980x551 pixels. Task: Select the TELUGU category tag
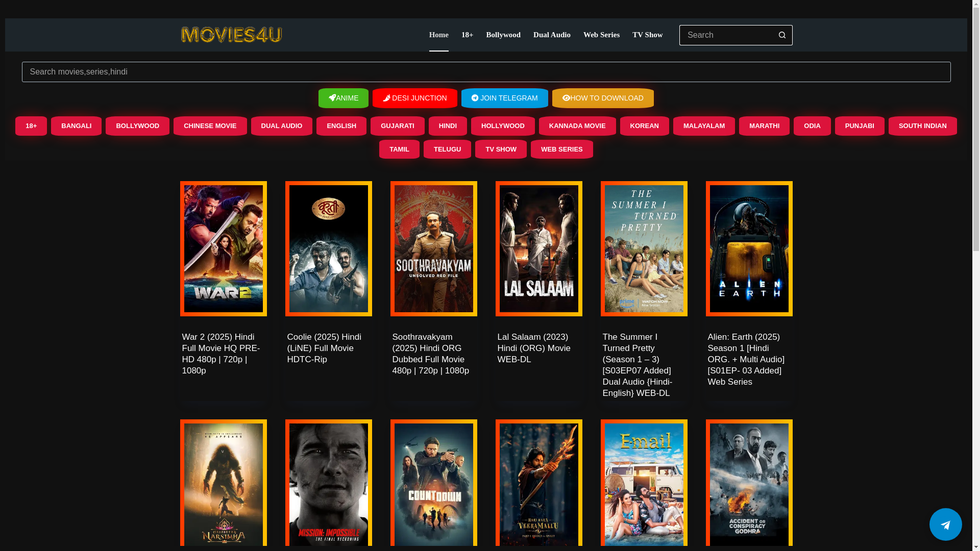[x=447, y=149]
